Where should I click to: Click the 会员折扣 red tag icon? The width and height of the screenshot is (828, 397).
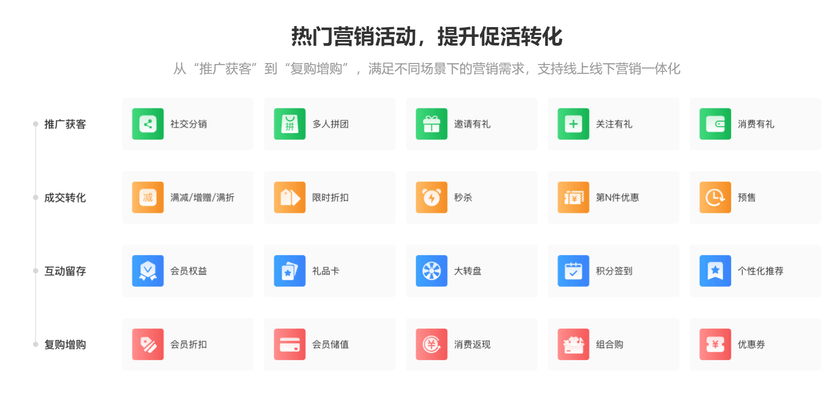[148, 344]
